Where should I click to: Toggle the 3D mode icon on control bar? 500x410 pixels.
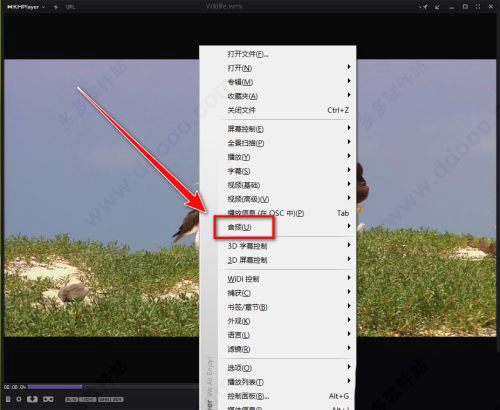point(32,399)
